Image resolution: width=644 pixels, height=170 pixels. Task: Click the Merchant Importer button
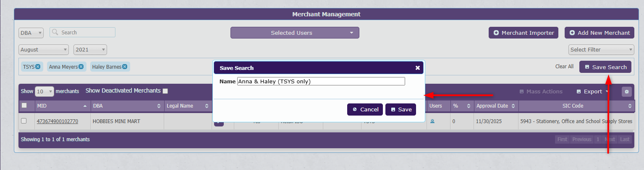(x=524, y=33)
